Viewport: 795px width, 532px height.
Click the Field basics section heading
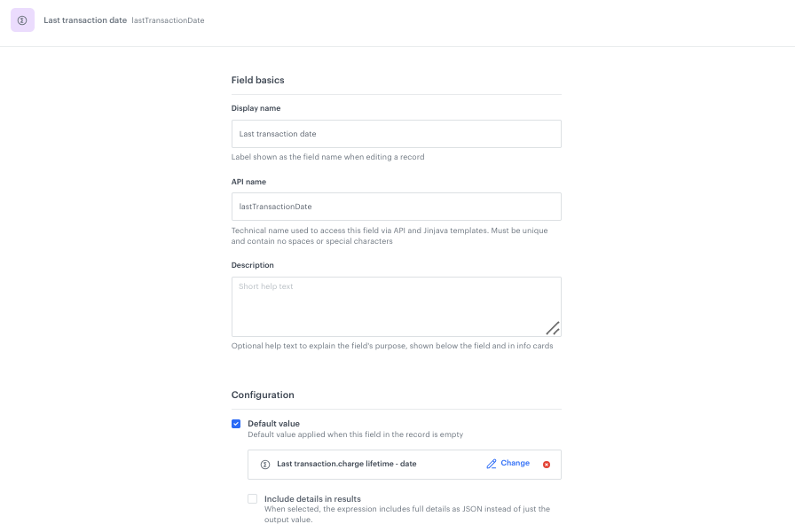tap(257, 80)
